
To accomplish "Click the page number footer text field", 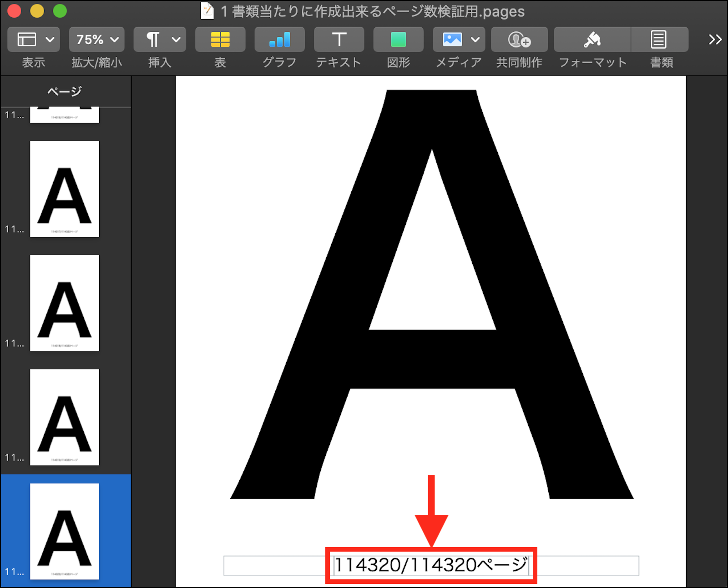I will [x=431, y=565].
